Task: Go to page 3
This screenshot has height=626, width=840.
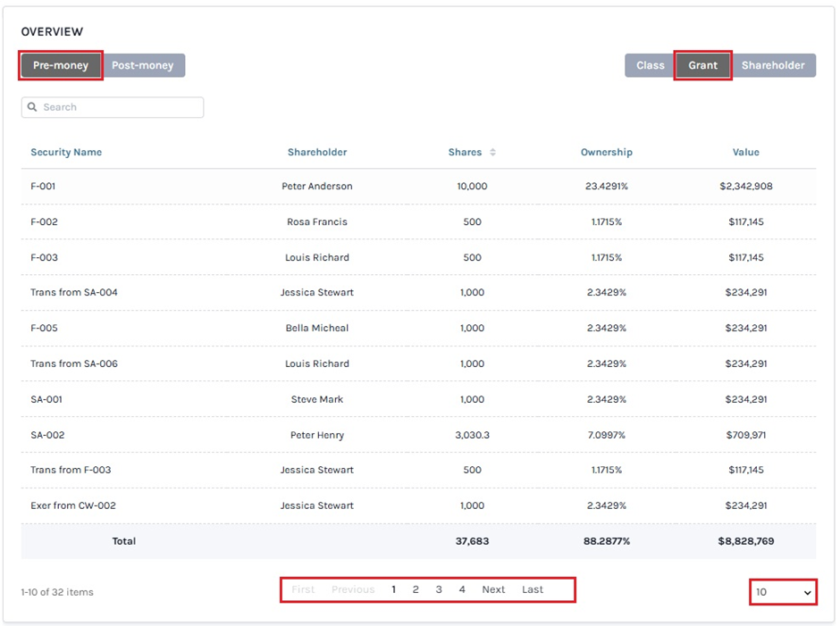Action: point(439,589)
